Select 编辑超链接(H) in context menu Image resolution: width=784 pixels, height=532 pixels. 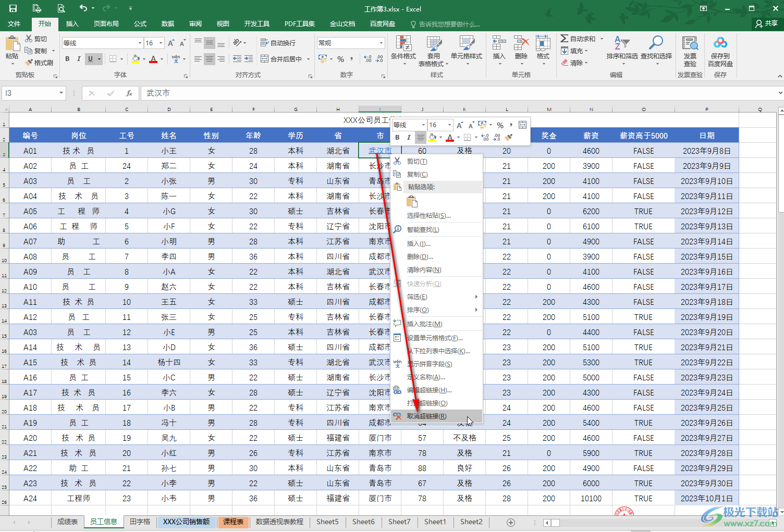pos(436,390)
